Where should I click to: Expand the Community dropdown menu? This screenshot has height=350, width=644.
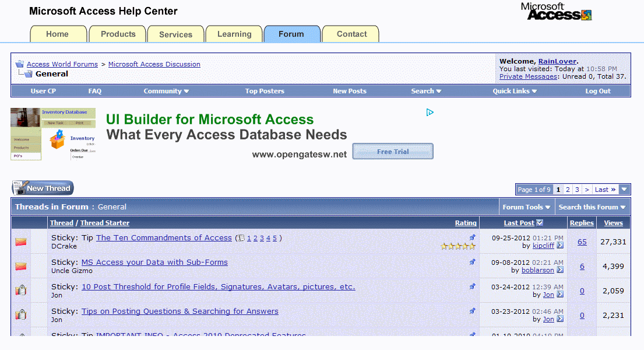(166, 92)
